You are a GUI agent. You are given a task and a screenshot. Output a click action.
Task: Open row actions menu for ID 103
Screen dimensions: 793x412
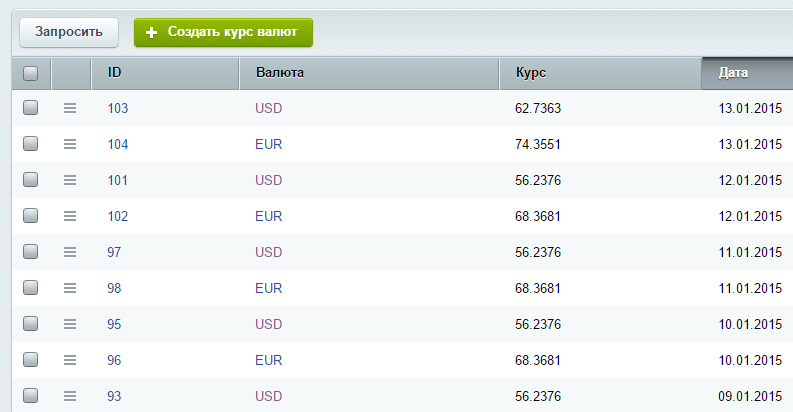pos(70,108)
